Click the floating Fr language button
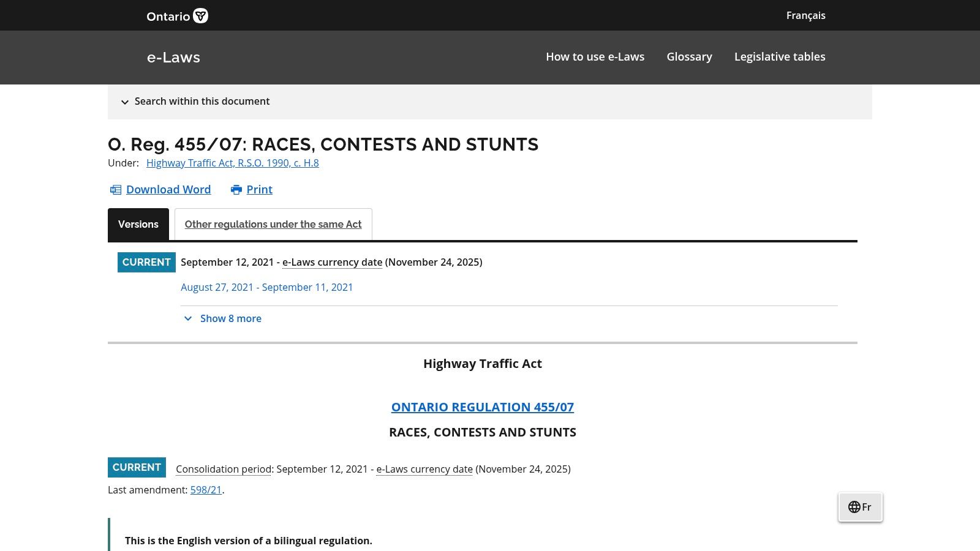980x551 pixels. (861, 507)
